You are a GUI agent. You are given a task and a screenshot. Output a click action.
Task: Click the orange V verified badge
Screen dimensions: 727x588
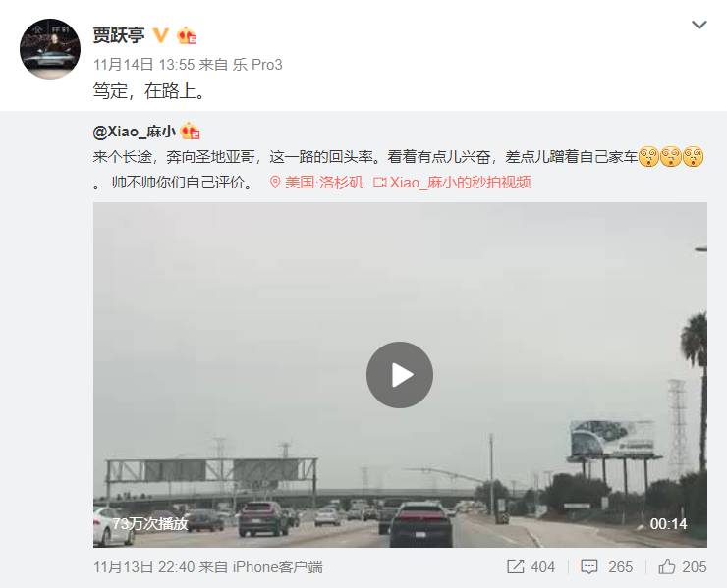pyautogui.click(x=161, y=35)
